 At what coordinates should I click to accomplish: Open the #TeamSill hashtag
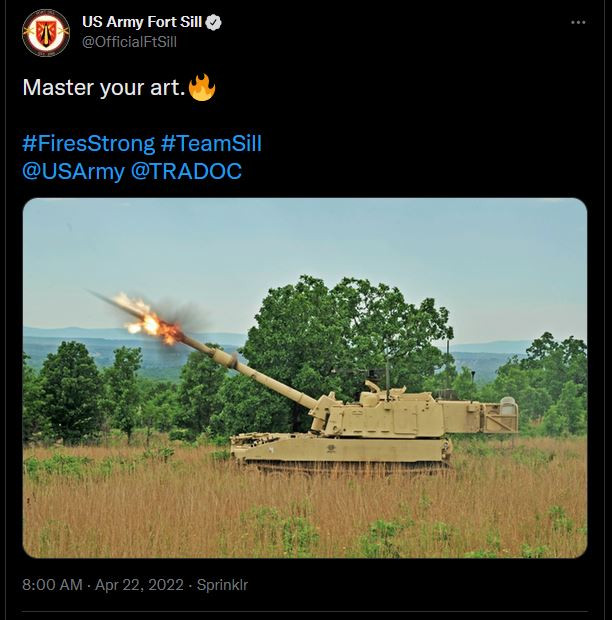(211, 143)
